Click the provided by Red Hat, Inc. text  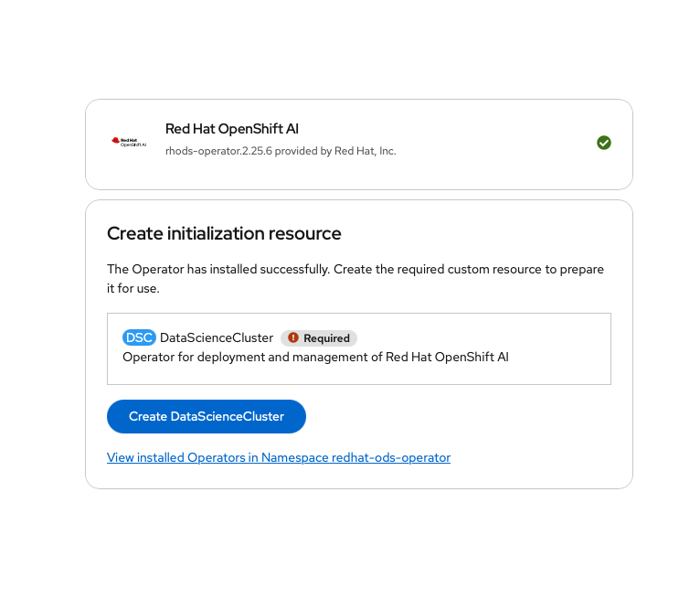tap(335, 151)
